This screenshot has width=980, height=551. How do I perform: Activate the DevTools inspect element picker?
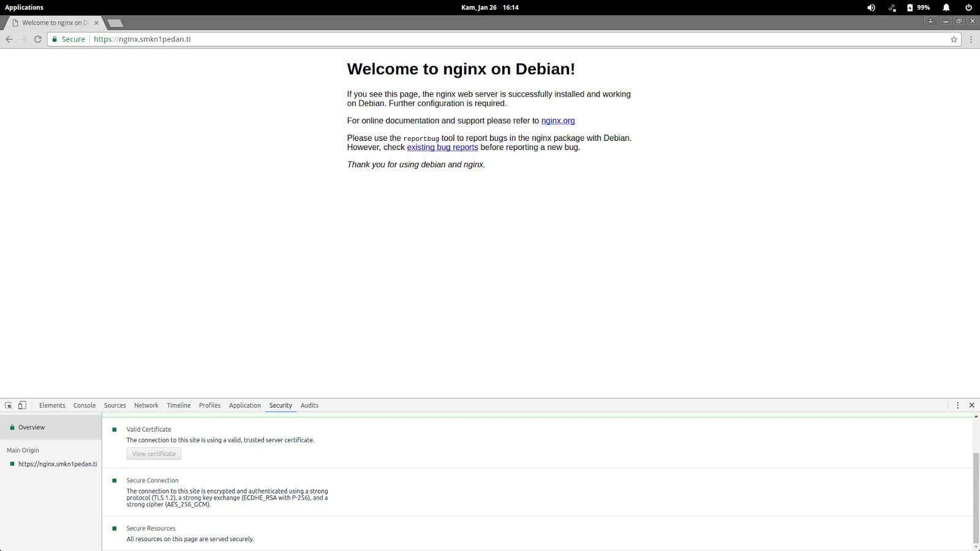9,405
